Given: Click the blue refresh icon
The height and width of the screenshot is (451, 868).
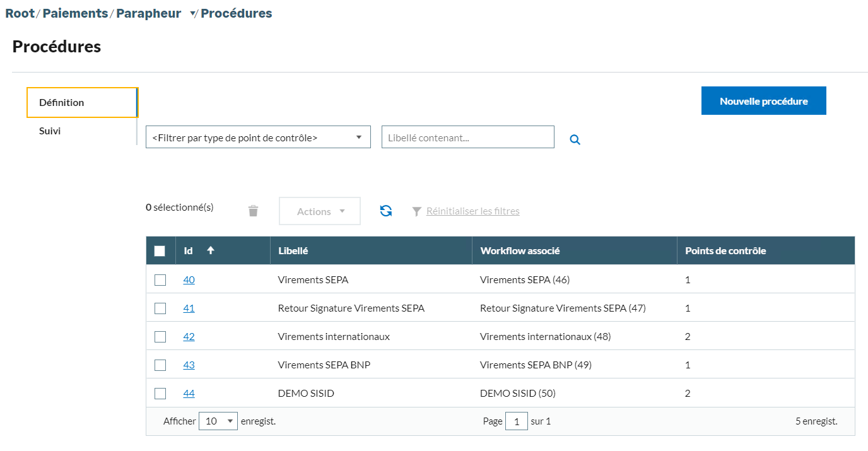Looking at the screenshot, I should (386, 211).
